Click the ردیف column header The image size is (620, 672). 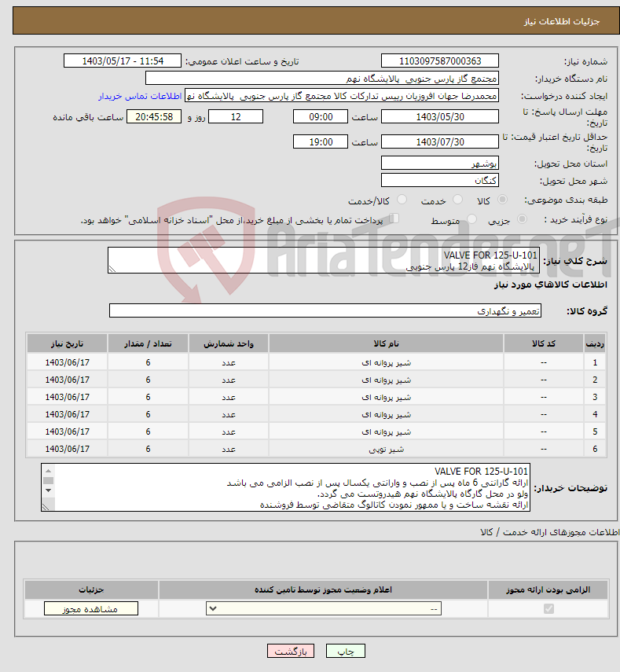coord(595,343)
